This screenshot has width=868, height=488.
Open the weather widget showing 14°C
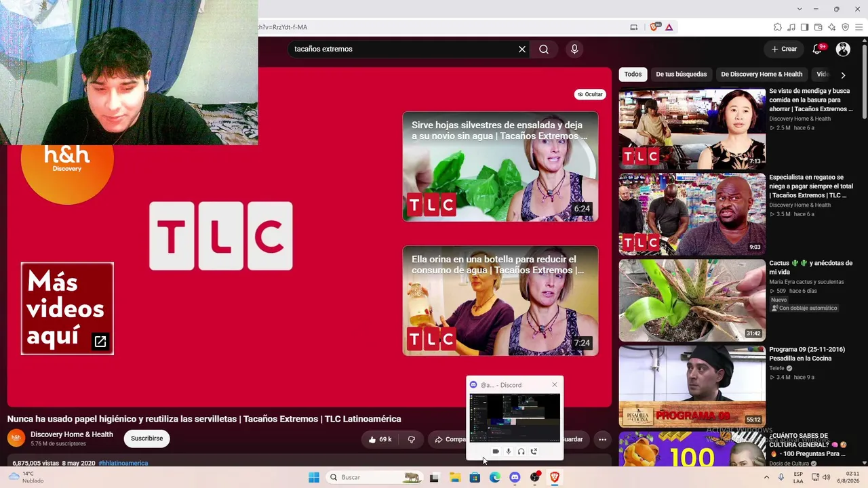coord(24,477)
